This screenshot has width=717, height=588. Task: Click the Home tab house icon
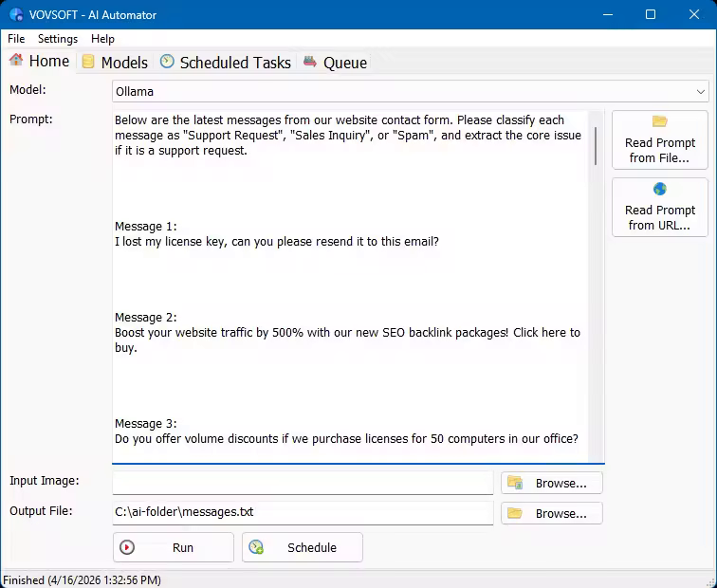click(x=16, y=61)
